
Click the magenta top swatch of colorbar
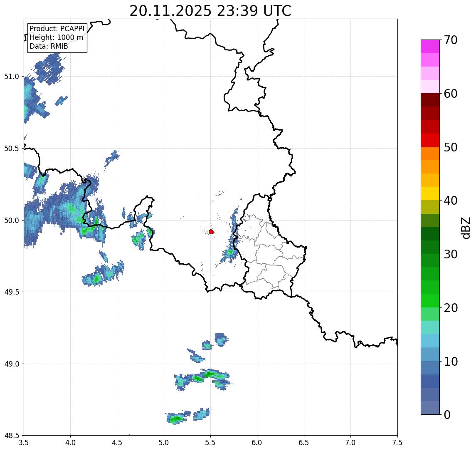click(x=430, y=47)
